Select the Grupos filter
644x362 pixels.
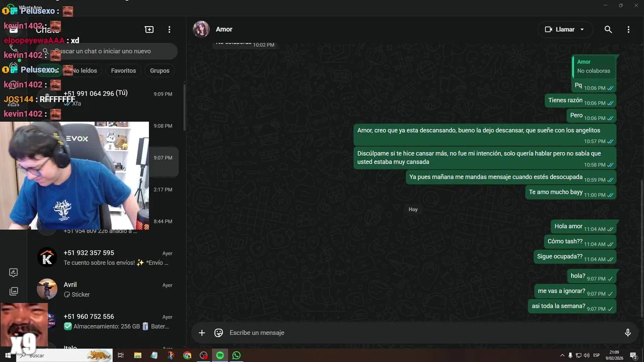159,71
